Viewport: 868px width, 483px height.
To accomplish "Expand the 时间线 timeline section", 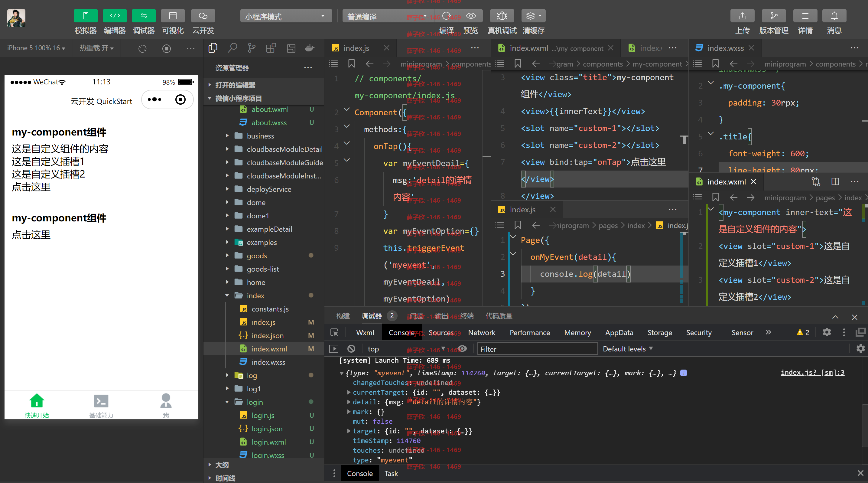I will point(264,478).
